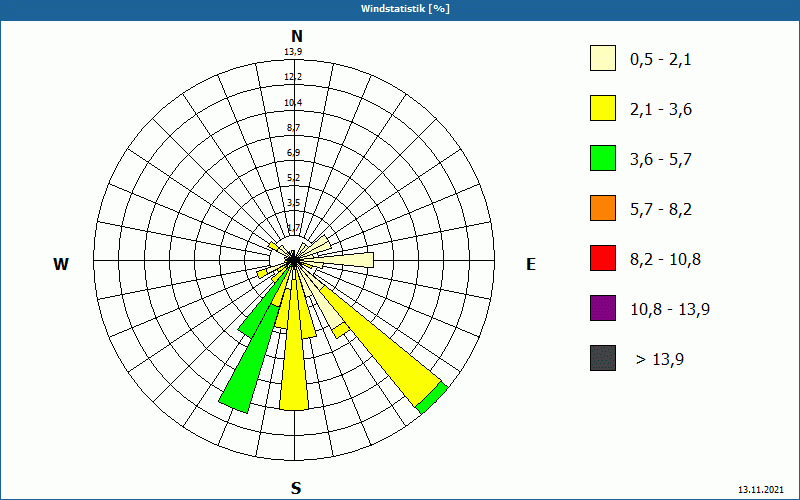Click the 6,9 radial axis value
Viewport: 800px width, 500px height.
pos(293,153)
